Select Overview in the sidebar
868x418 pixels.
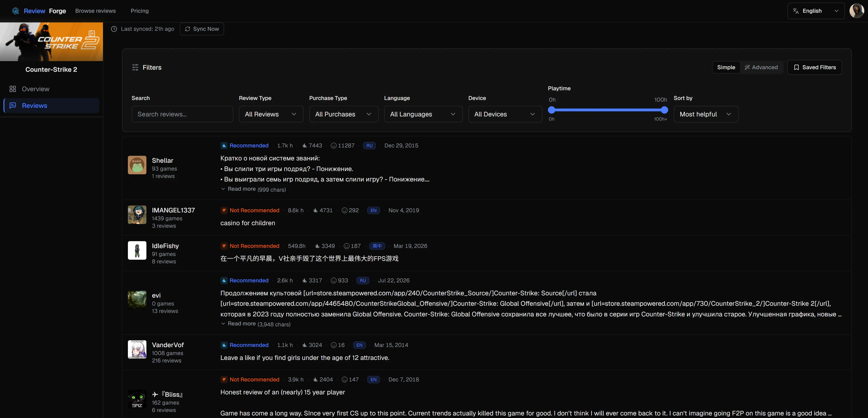[51, 89]
